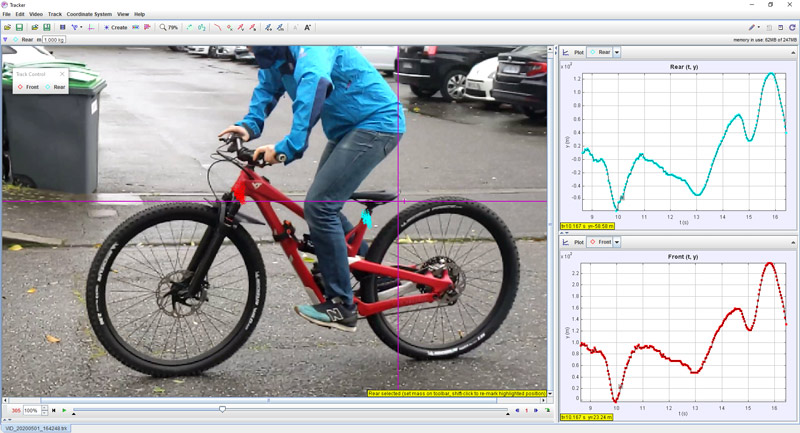
Task: Open the Help menu
Action: 139,14
